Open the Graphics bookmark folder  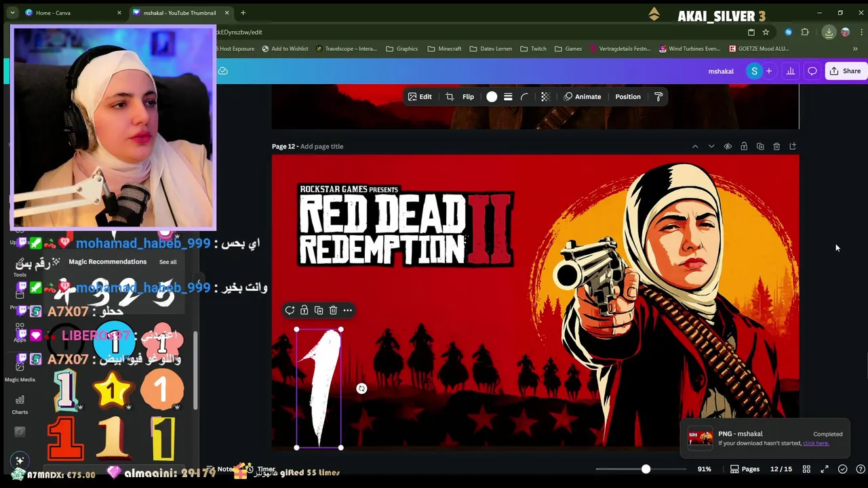point(401,49)
